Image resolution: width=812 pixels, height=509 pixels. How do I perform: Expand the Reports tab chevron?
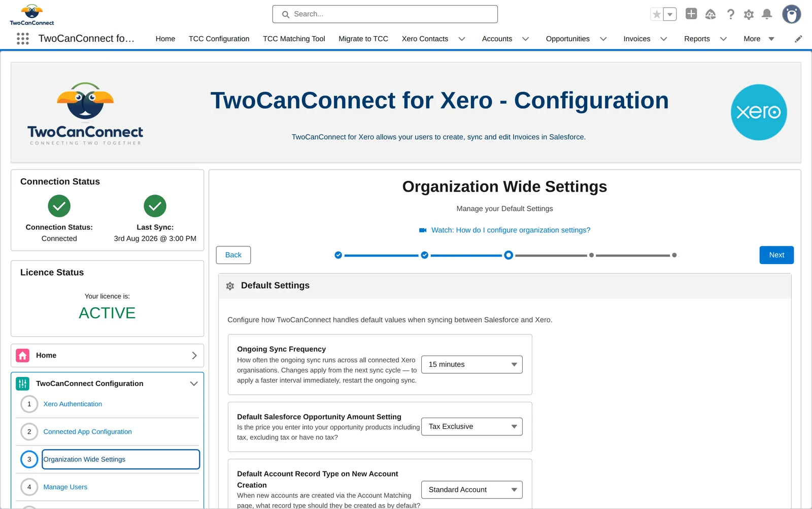coord(724,39)
